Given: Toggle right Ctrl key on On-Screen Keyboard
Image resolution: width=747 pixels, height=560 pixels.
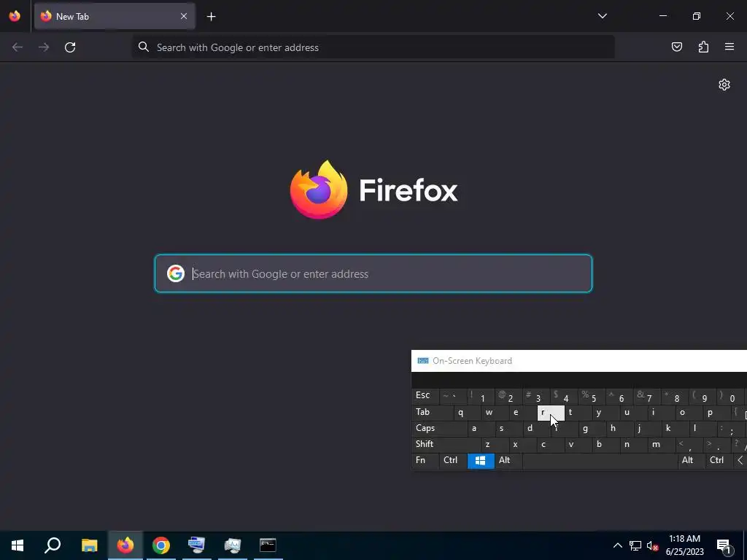Looking at the screenshot, I should pyautogui.click(x=719, y=461).
